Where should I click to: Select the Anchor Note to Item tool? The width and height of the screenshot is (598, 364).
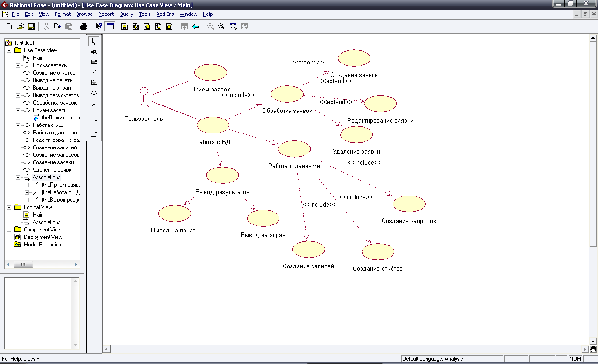click(94, 72)
